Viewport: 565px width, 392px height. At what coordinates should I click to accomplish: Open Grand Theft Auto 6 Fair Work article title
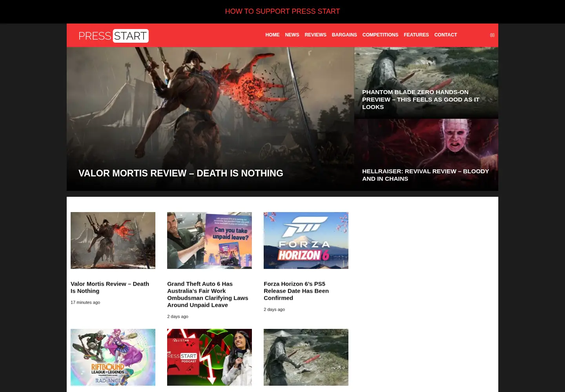click(x=208, y=294)
